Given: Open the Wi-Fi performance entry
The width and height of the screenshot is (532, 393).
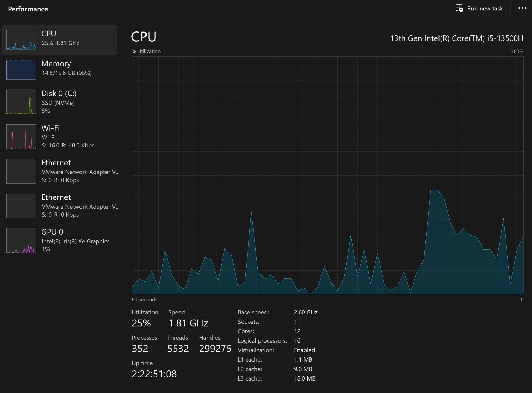Looking at the screenshot, I should pos(59,137).
